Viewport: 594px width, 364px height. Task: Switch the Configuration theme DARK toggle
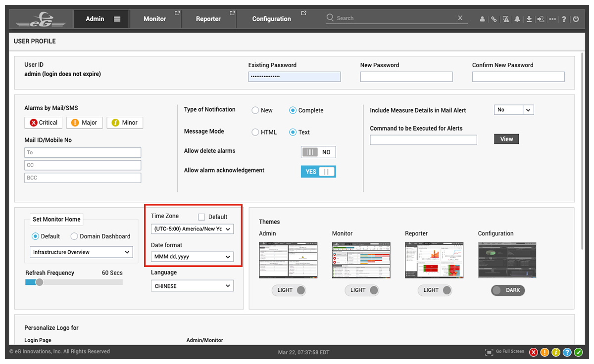coord(508,290)
